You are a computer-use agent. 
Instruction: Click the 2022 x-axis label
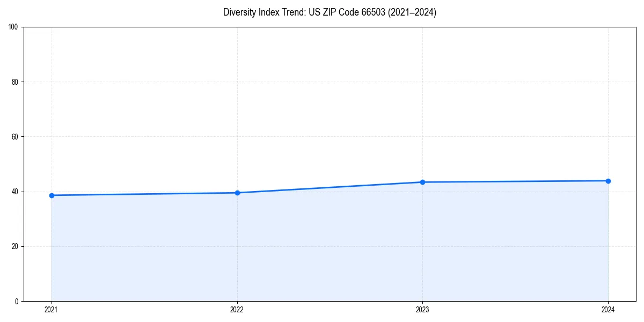(x=237, y=310)
